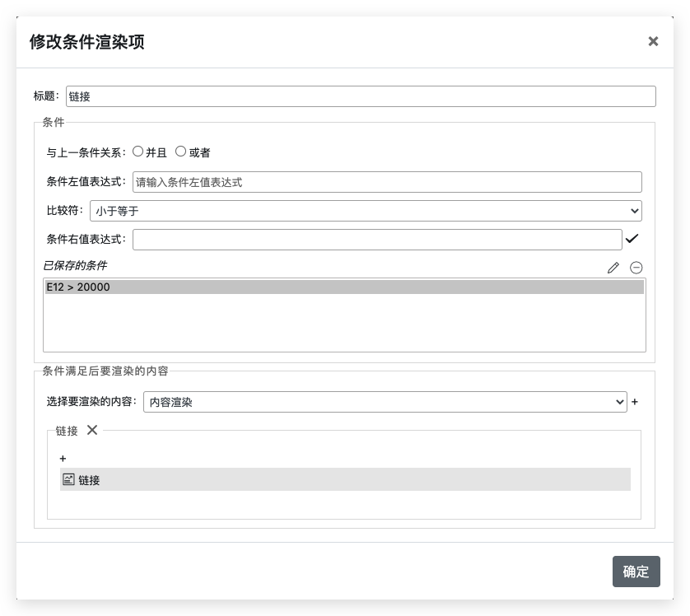Screen dimensions: 690x616
Task: Click the pencil edit icon for saved conditions
Action: [x=613, y=268]
